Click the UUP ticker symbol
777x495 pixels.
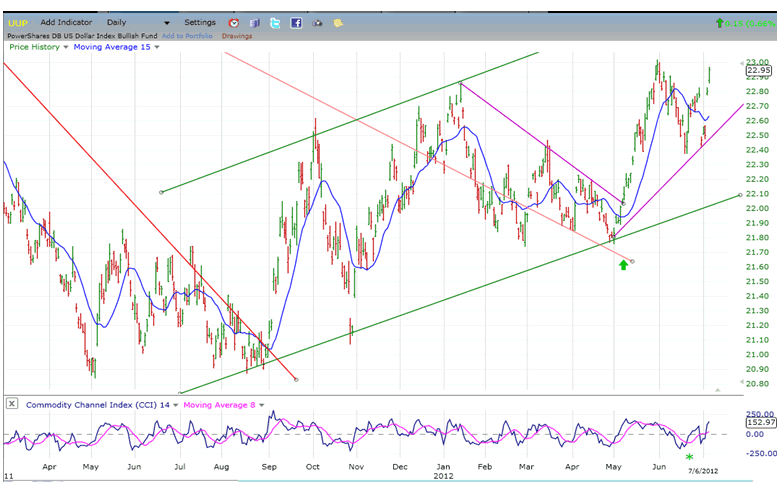coord(17,22)
